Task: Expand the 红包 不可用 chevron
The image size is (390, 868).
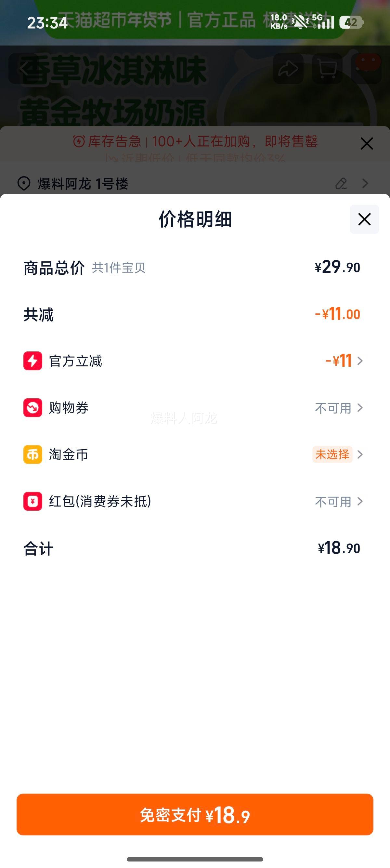Action: (360, 501)
